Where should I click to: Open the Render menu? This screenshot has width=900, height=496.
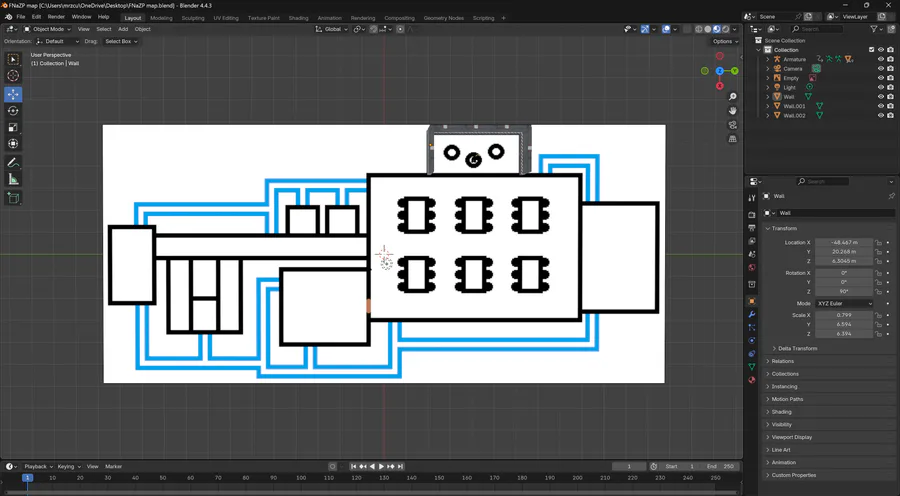pyautogui.click(x=56, y=17)
